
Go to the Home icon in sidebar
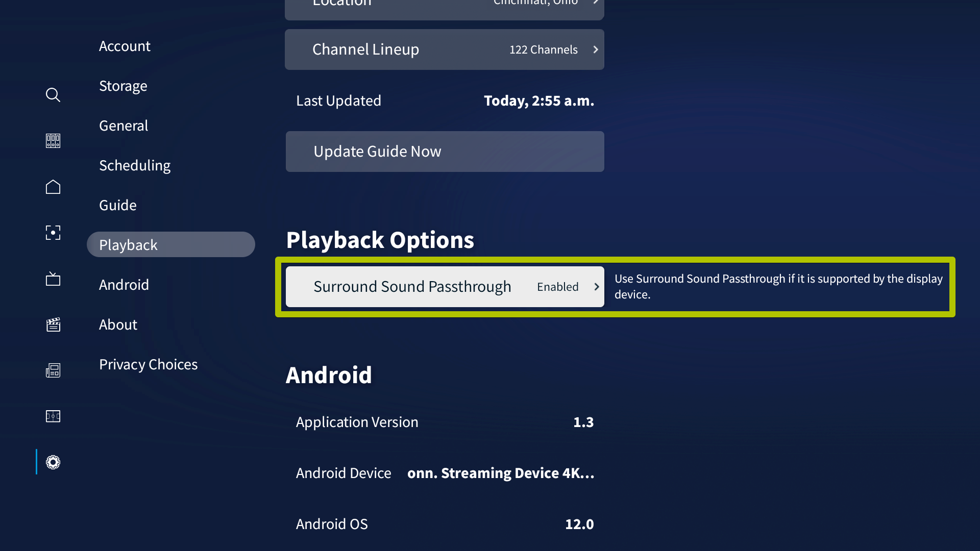coord(53,187)
